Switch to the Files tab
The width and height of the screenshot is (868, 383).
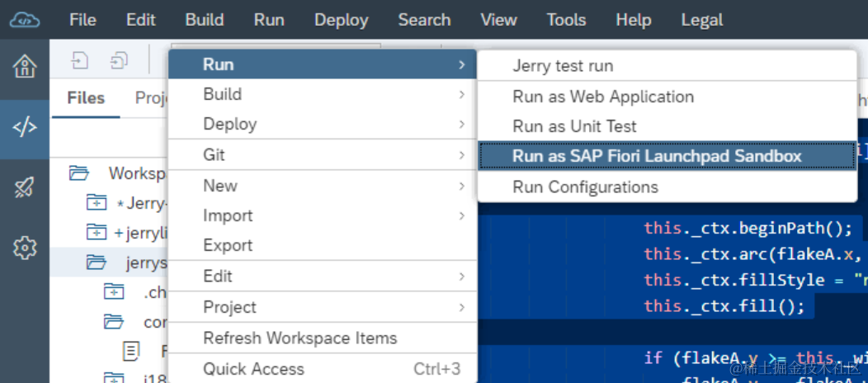click(86, 98)
